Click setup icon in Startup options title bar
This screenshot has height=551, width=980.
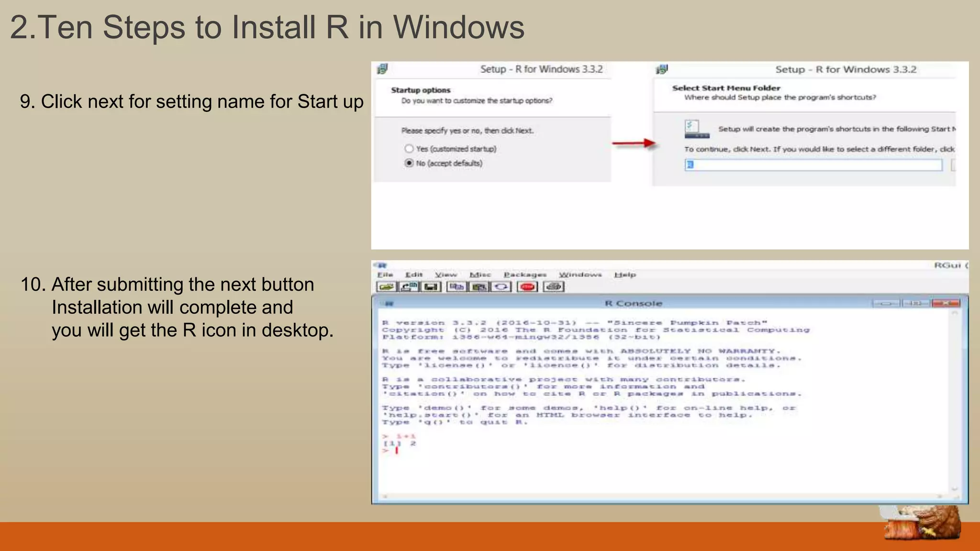[x=382, y=69]
